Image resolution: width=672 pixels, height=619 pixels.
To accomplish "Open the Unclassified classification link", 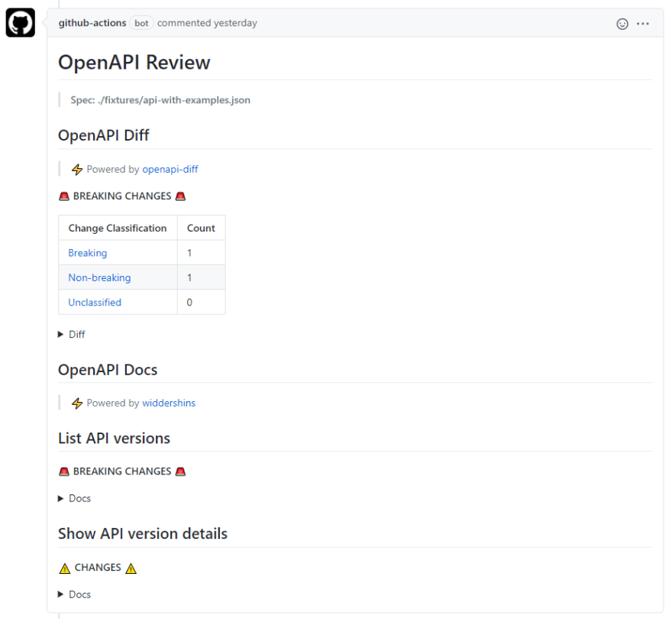I will pos(95,303).
